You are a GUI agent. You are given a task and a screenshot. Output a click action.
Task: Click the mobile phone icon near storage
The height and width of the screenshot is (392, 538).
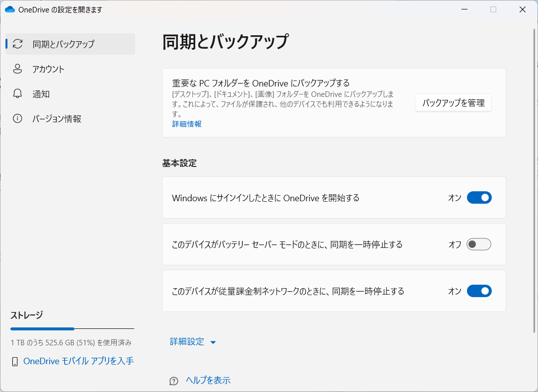[x=15, y=362]
